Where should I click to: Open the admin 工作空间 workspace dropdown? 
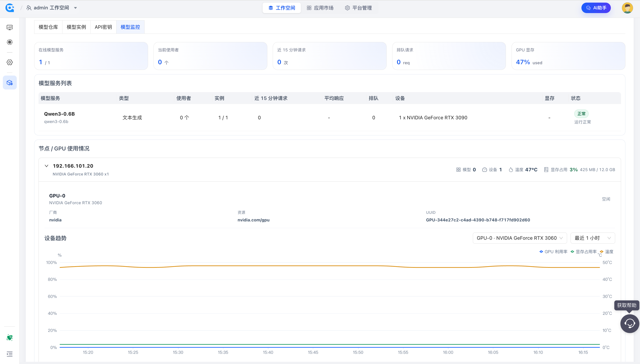pos(51,8)
